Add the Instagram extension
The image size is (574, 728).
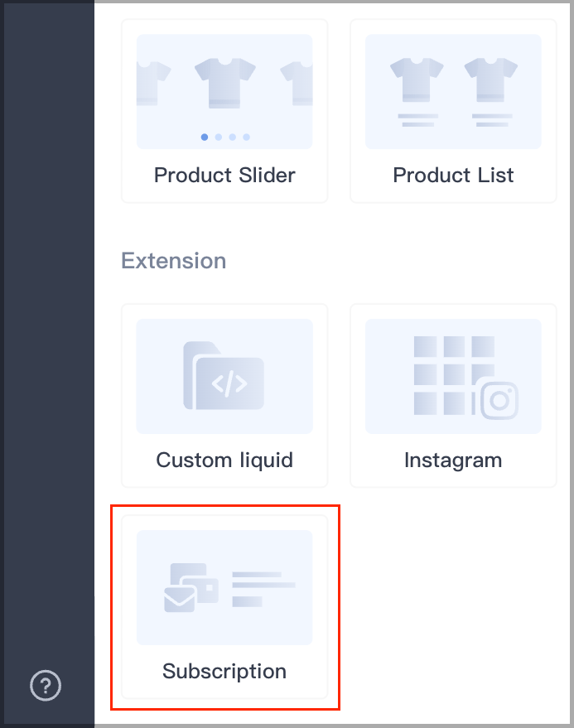[x=453, y=396]
